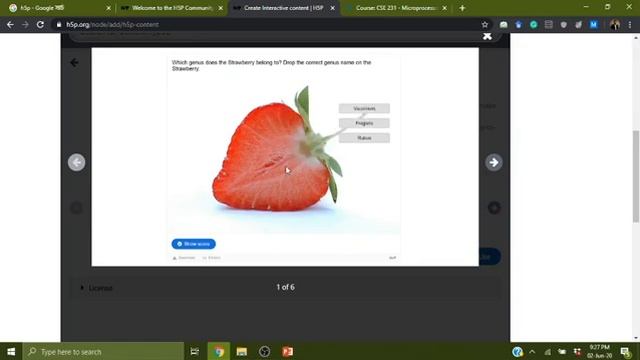Switch to the 'Create Interactive content | H5P' tab
This screenshot has height=360, width=640.
coord(283,8)
